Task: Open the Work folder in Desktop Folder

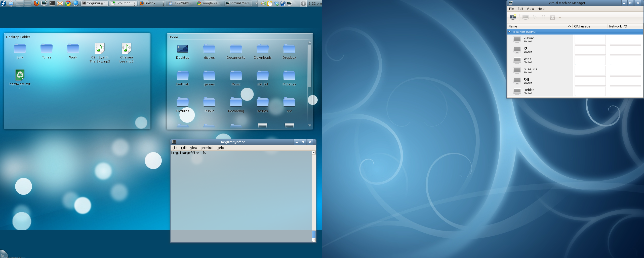Action: [73, 51]
